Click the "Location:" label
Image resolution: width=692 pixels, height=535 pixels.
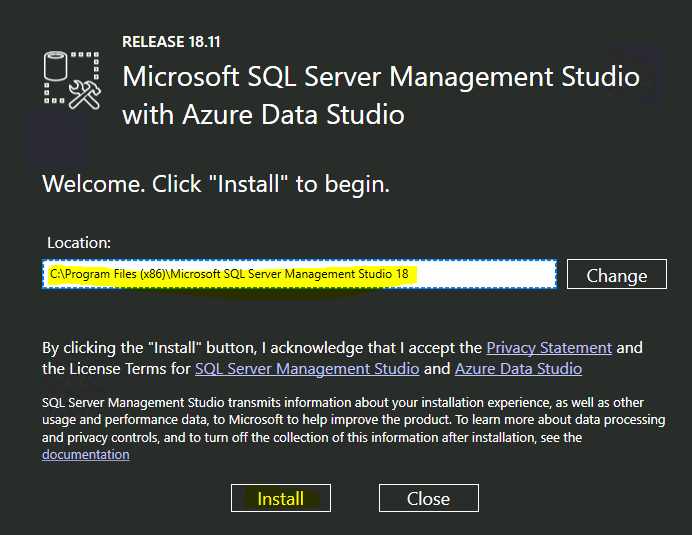[x=79, y=243]
